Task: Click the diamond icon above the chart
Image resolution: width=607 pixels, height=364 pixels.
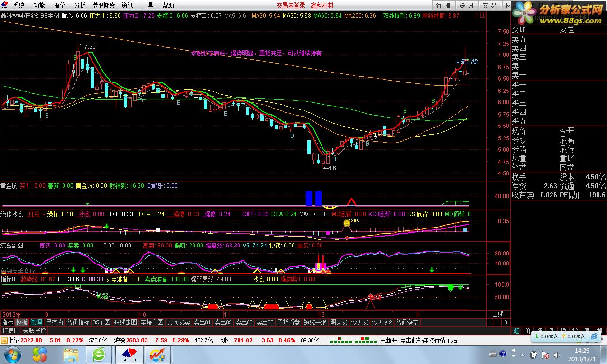Action: click(477, 15)
